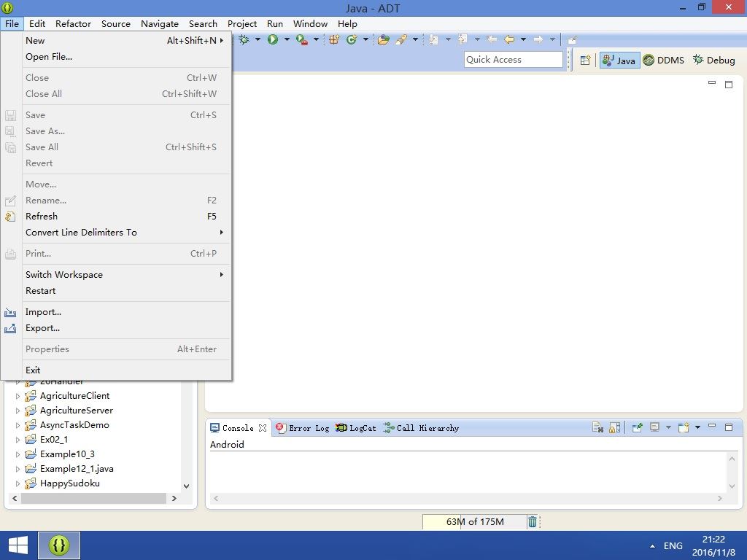Click the Run External Tools icon
The width and height of the screenshot is (747, 560).
pos(301,39)
